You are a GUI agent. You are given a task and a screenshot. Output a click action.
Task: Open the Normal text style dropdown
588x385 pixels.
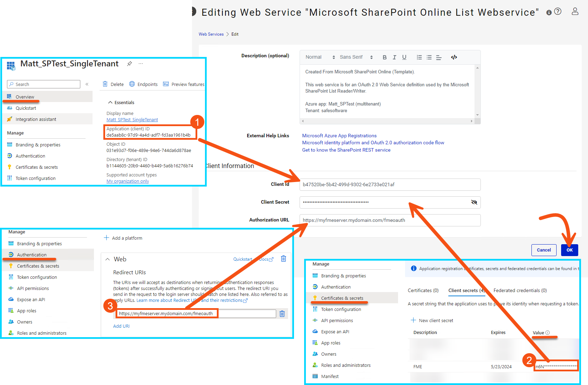[x=320, y=57]
